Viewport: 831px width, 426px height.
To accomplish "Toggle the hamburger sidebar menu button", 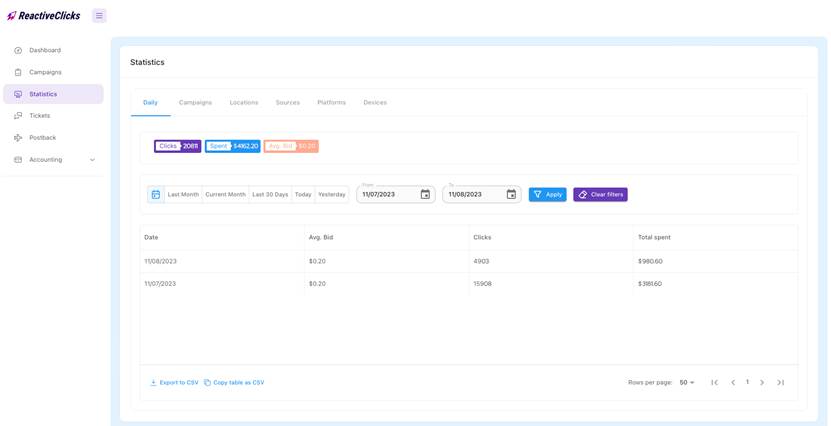I will 99,15.
